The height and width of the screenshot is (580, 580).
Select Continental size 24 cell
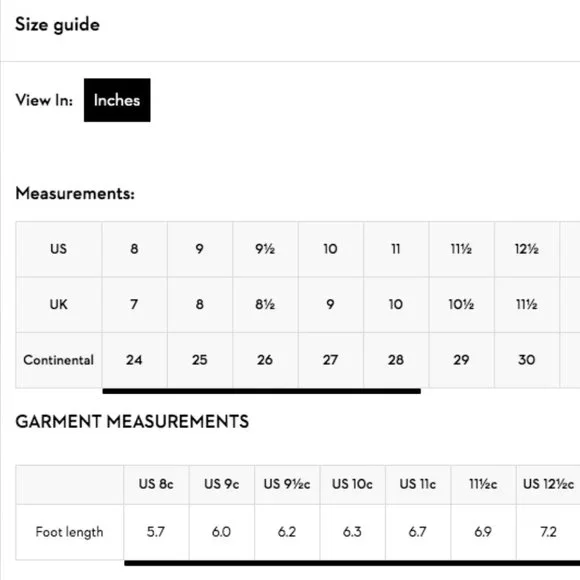(134, 360)
